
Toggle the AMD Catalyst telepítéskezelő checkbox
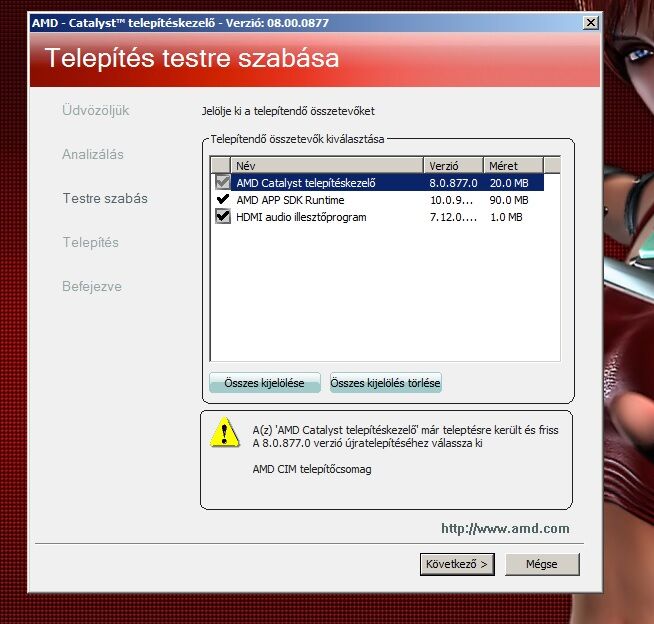(x=223, y=182)
